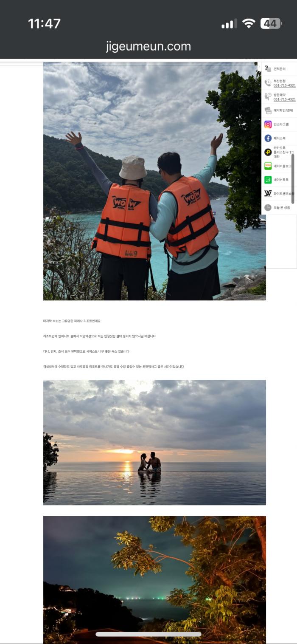The height and width of the screenshot is (644, 297).
Task: Tap the 오늘 본 상품 clock icon
Action: coord(268,207)
